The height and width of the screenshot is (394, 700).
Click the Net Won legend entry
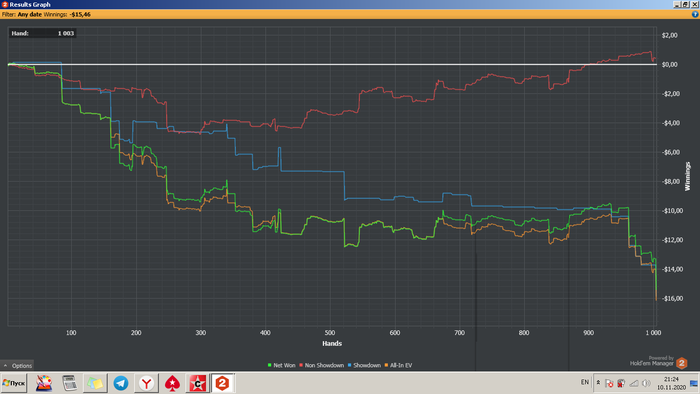[x=281, y=365]
